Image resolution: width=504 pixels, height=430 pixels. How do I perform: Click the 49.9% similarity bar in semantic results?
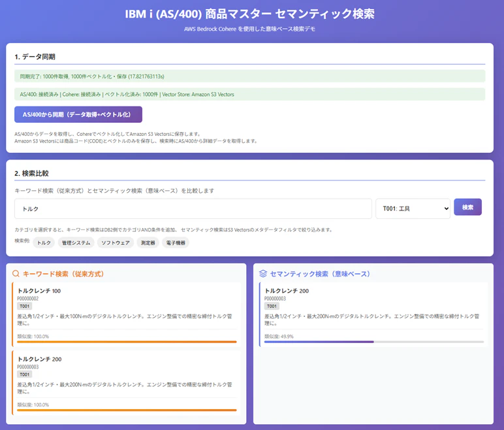pyautogui.click(x=374, y=342)
